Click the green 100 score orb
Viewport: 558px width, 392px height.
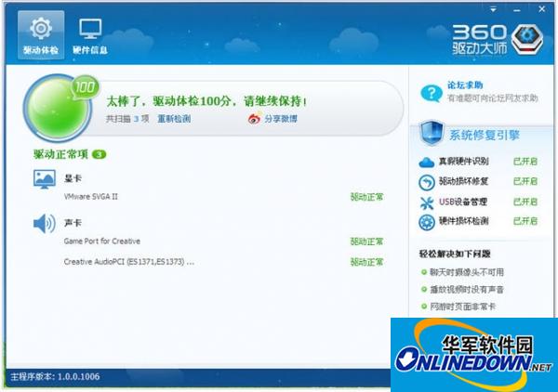59,108
